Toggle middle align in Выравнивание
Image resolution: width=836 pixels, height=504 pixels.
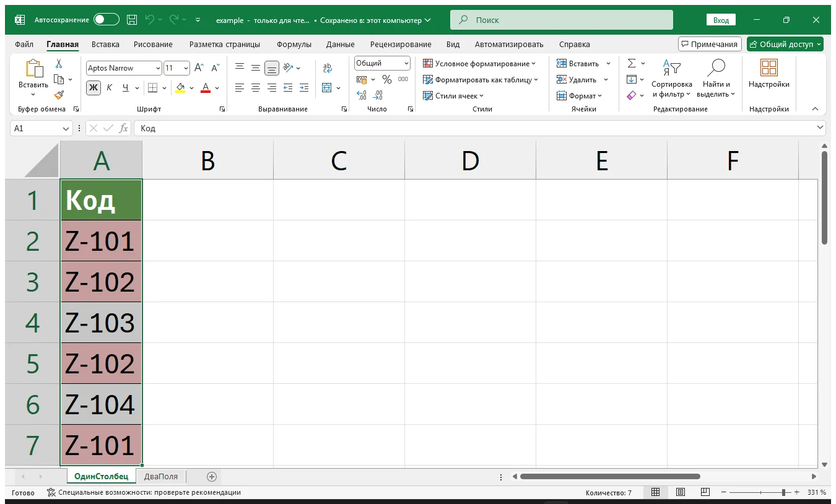click(x=256, y=68)
